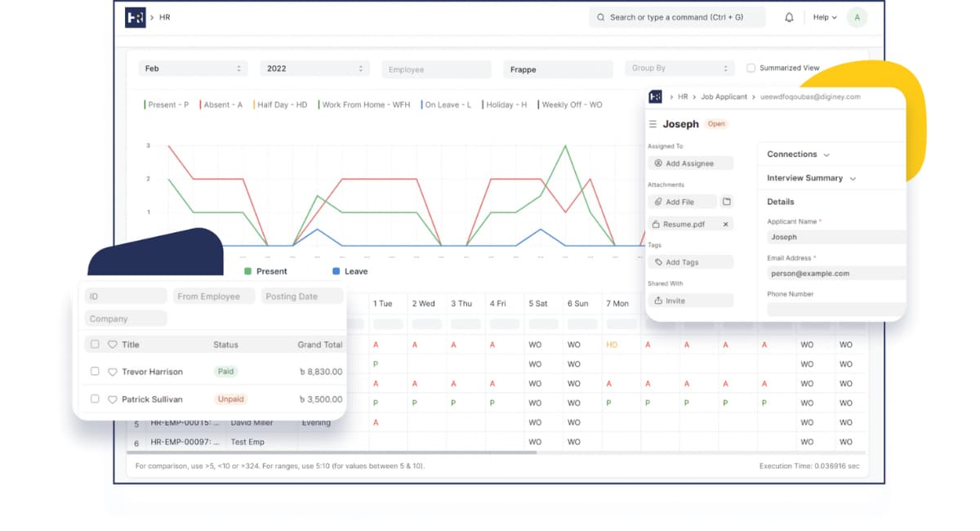Click the green Present legend swatch
980x531 pixels.
[248, 271]
